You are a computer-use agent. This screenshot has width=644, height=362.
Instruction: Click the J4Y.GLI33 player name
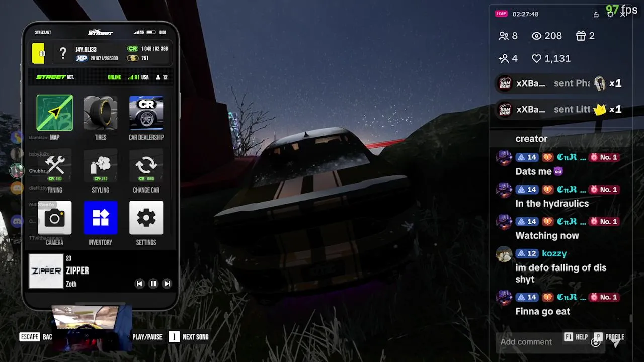pyautogui.click(x=86, y=49)
